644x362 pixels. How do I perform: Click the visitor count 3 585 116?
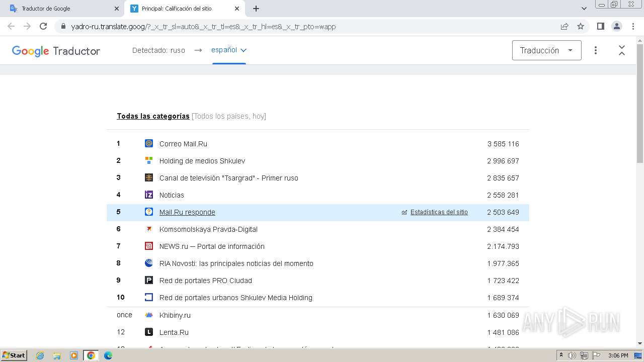click(x=503, y=144)
